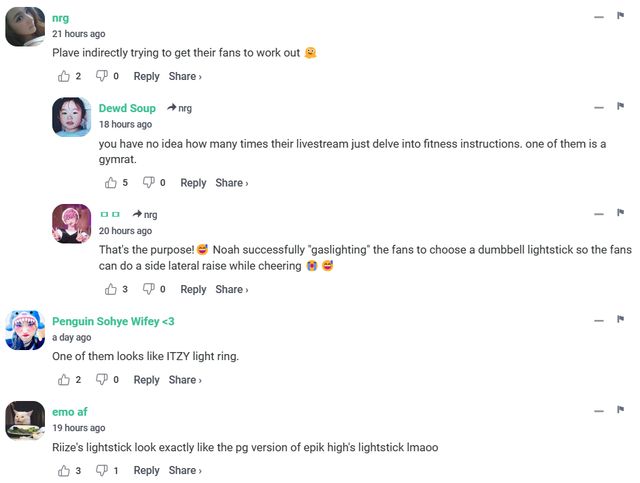Viewport: 640px width, 483px height.
Task: Collapse Dewd Soup's reply
Action: click(x=598, y=107)
